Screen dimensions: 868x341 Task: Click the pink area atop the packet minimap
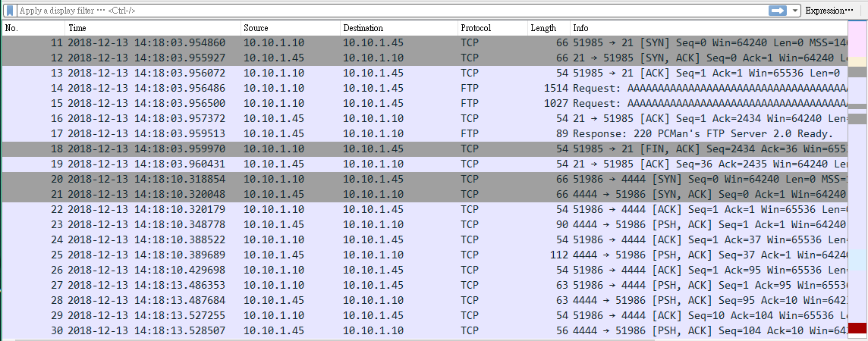point(857,39)
